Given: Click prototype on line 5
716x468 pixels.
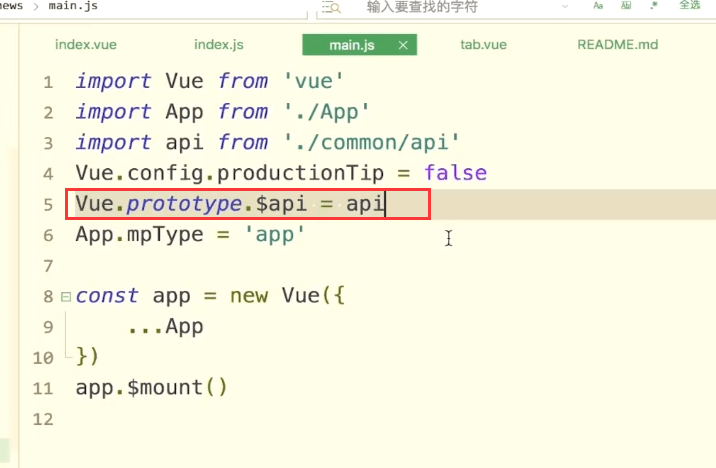Looking at the screenshot, I should click(x=184, y=204).
